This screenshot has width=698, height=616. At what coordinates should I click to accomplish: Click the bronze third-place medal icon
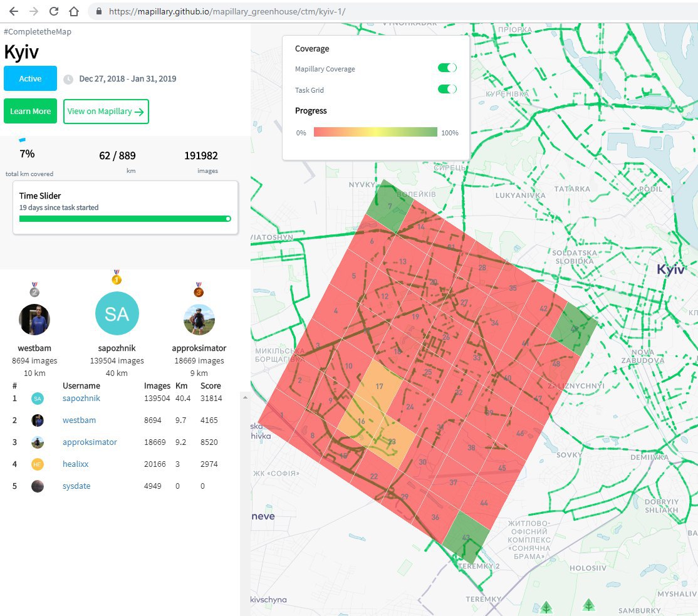coord(199,290)
